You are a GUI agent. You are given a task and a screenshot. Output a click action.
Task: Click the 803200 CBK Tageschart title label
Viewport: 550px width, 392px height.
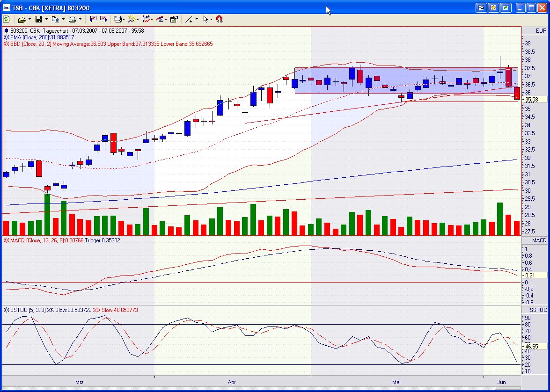pyautogui.click(x=73, y=31)
